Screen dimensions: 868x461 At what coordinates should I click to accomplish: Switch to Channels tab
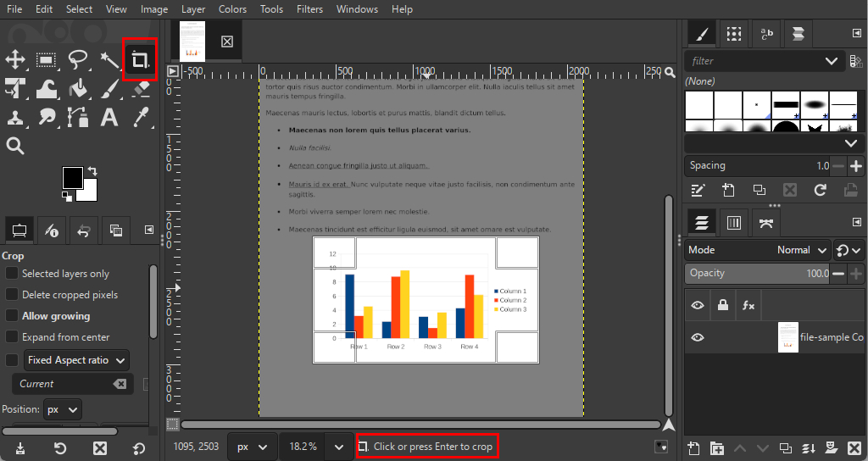click(734, 223)
